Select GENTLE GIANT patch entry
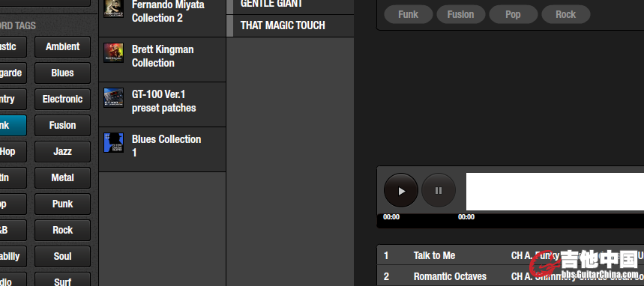Viewport: 644px width, 286px height. 290,7
